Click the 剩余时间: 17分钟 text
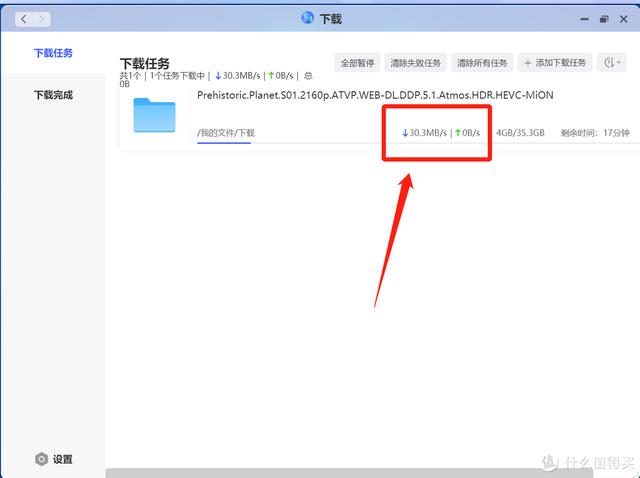Screen dimensions: 640x478 pos(595,133)
